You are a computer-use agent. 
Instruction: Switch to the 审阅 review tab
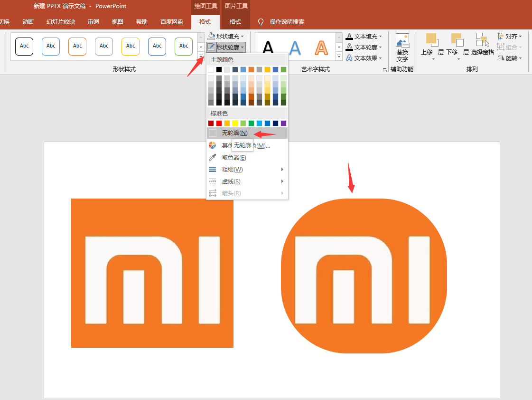[x=93, y=22]
